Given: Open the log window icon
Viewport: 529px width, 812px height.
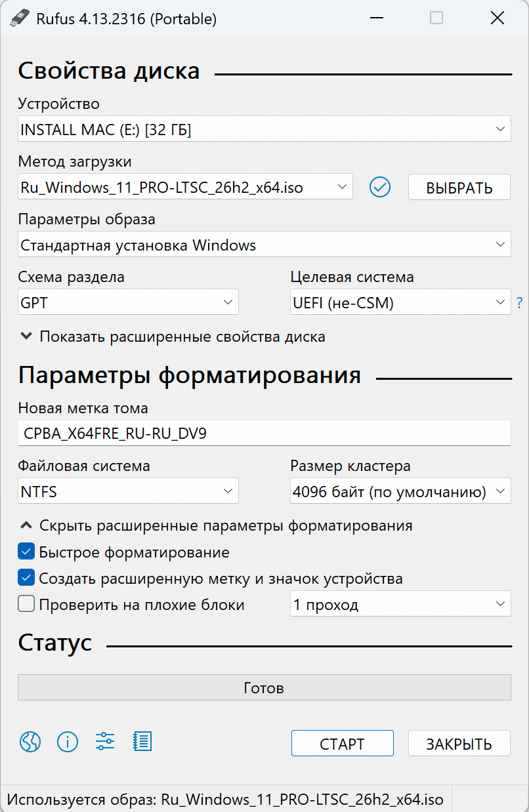Looking at the screenshot, I should tap(142, 742).
